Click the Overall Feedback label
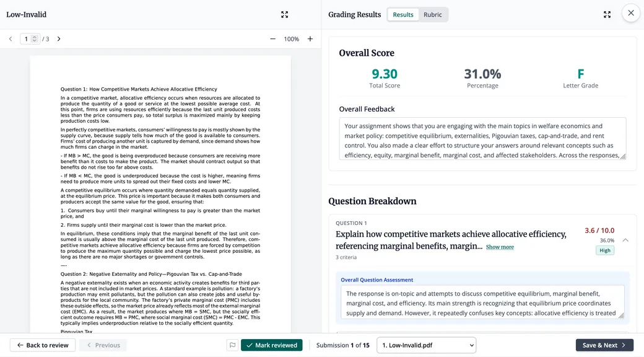This screenshot has width=644, height=357. (367, 109)
